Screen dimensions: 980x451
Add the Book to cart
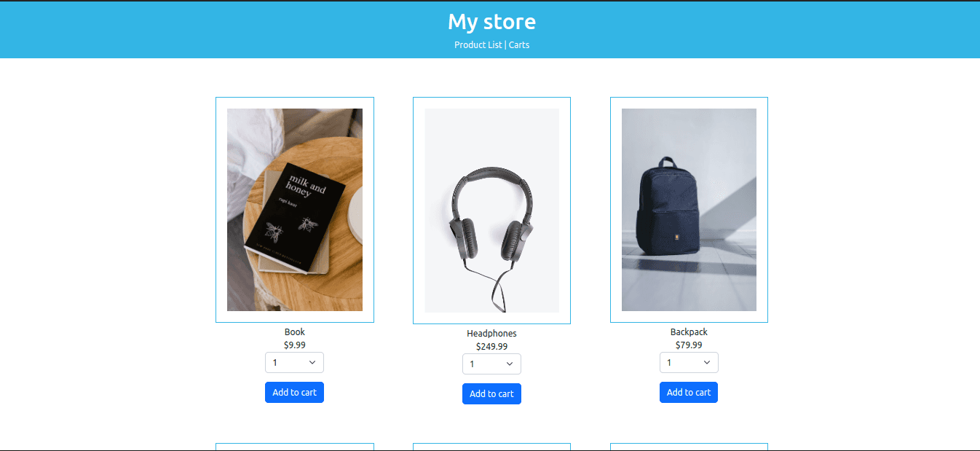[294, 392]
